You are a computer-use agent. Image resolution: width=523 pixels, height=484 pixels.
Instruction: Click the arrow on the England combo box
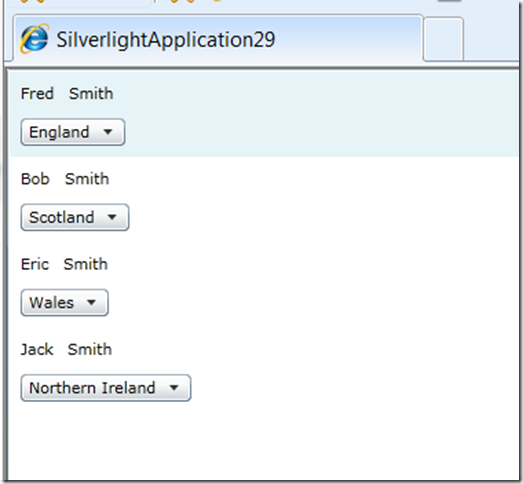(108, 132)
